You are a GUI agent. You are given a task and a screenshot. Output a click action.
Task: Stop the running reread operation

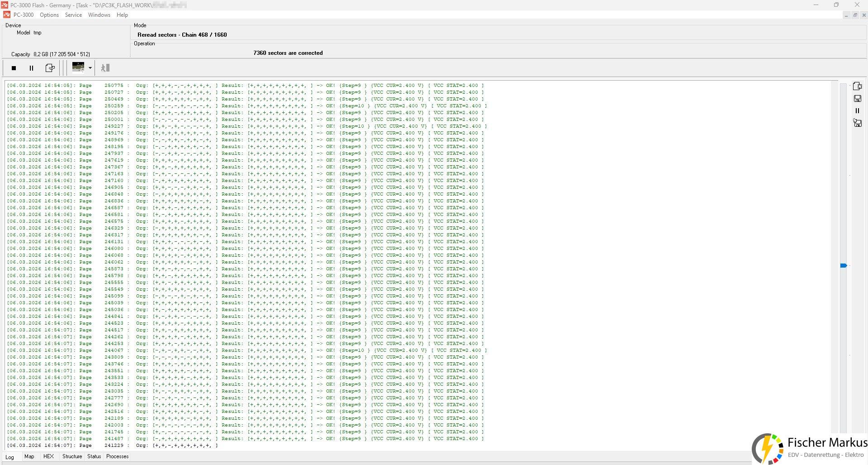click(14, 68)
